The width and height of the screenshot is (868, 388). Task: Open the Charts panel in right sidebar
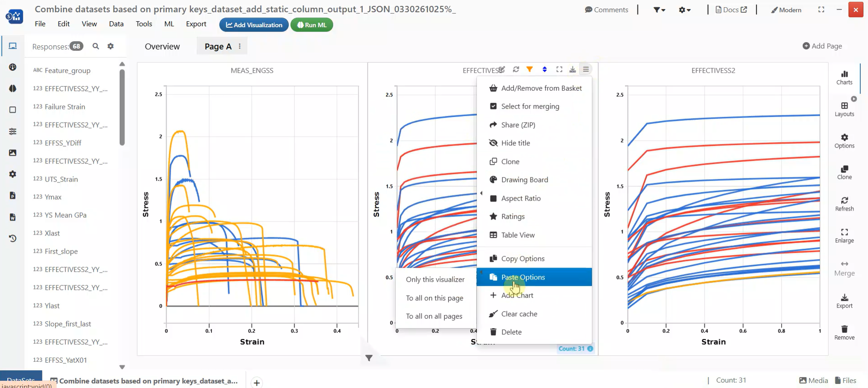coord(844,78)
